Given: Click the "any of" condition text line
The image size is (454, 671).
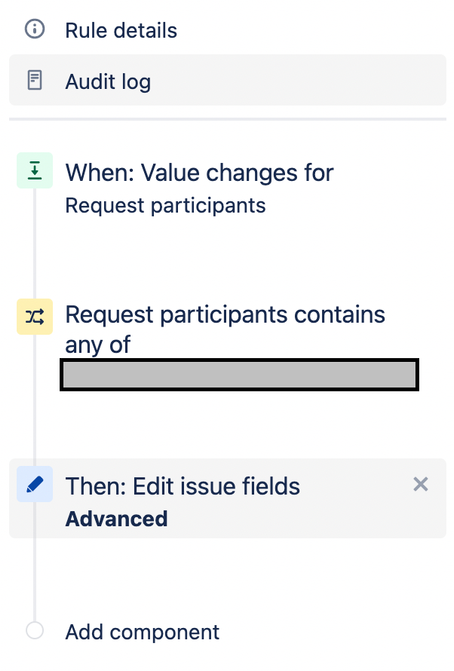Looking at the screenshot, I should pyautogui.click(x=98, y=345).
